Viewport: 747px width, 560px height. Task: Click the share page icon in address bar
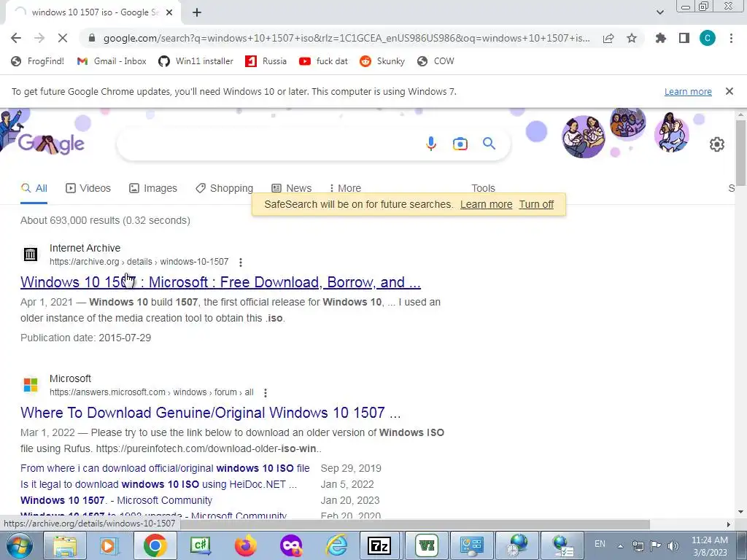[x=608, y=38]
